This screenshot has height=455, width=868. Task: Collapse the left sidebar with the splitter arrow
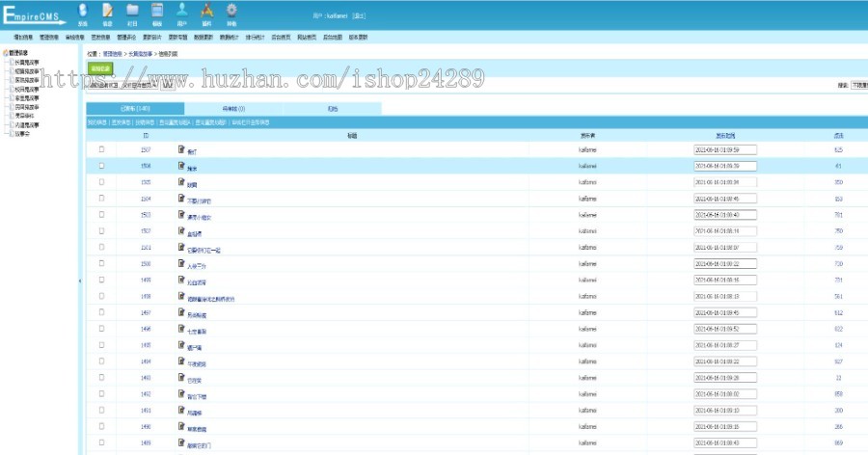pos(80,281)
